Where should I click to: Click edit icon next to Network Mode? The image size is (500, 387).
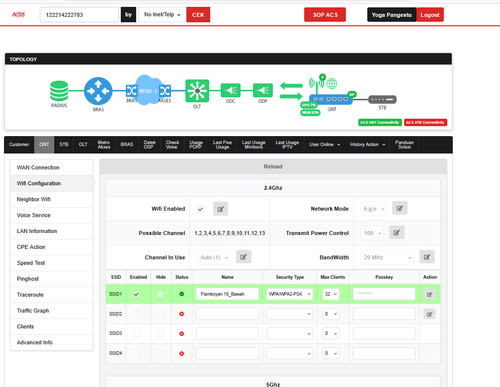tap(399, 208)
